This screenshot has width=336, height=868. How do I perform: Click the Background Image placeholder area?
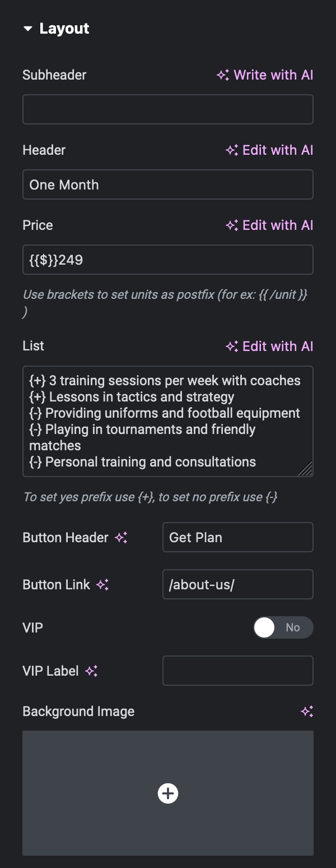pyautogui.click(x=168, y=793)
